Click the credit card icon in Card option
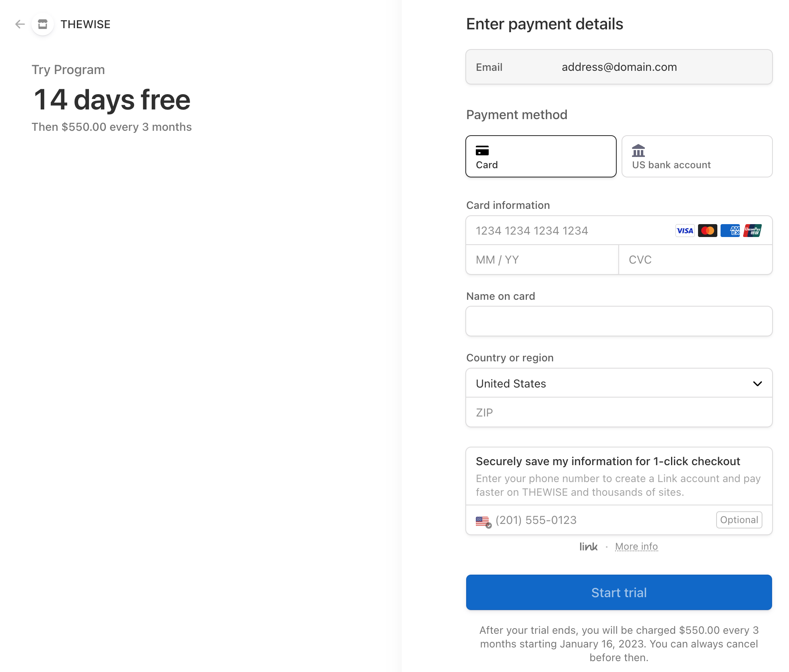Screen dimensions: 789x672 [x=483, y=151]
